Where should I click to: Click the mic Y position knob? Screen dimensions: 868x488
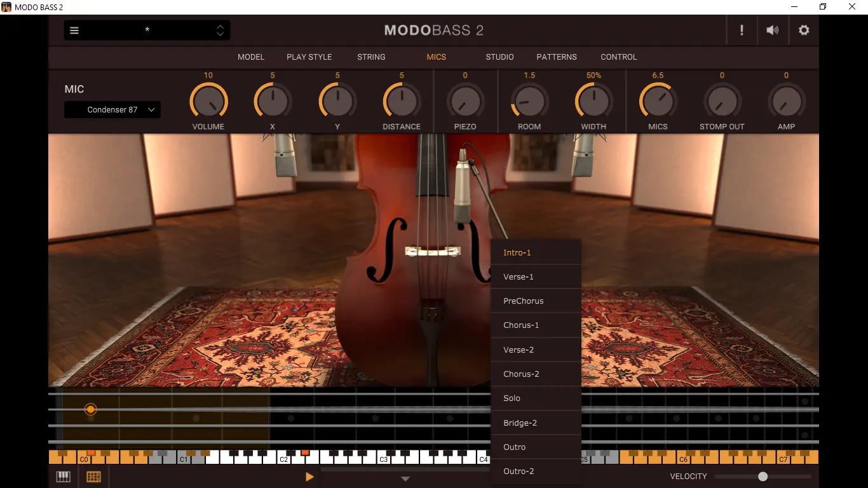pos(337,102)
